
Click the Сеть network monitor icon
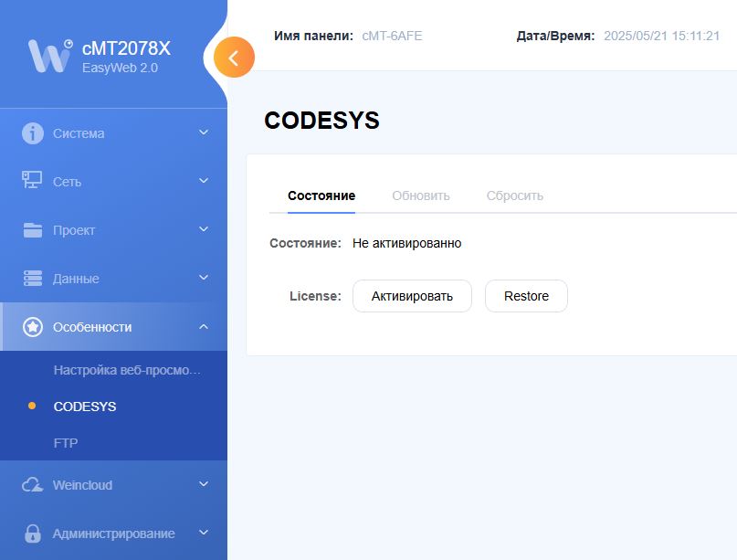point(33,181)
